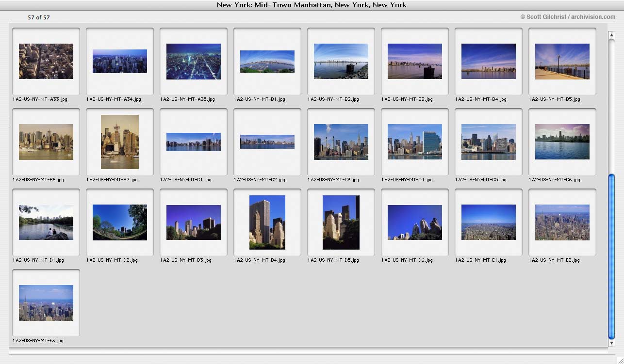Open thumbnail 1A2-US-NY-MT-E3.jpg Empire State view

pos(46,303)
